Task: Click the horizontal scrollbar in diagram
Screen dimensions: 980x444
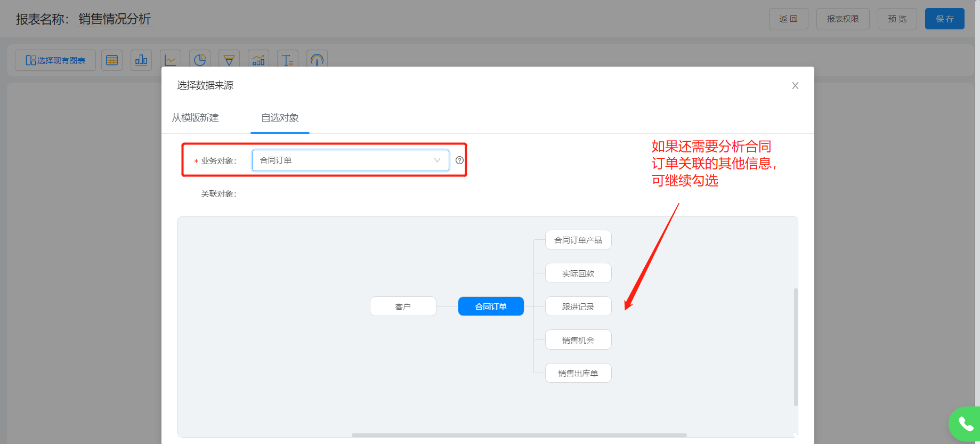Action: [519, 435]
